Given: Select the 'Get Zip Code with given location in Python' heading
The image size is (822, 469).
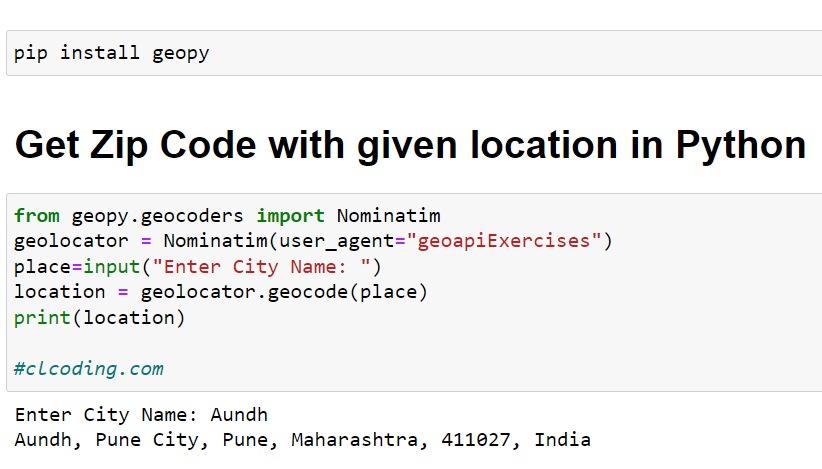Looking at the screenshot, I should [x=410, y=145].
